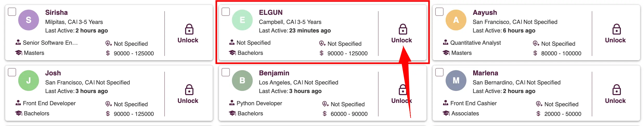Select Sirisha's candidate checkbox
The image size is (644, 126).
[12, 12]
